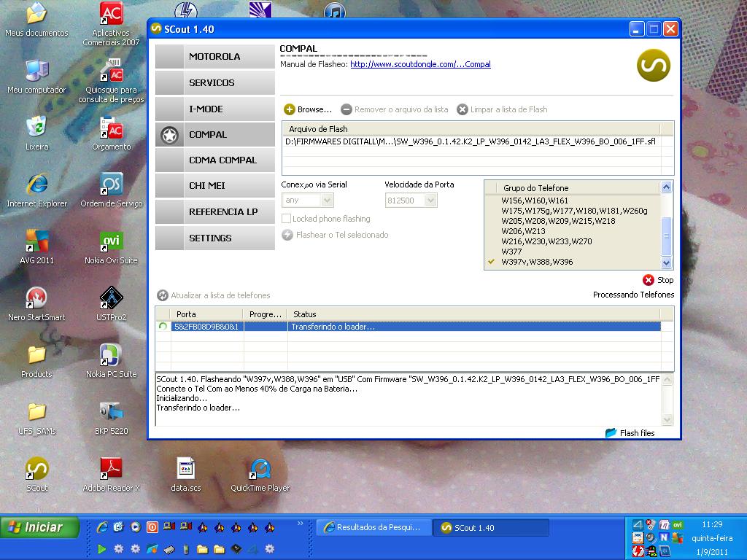747x560 pixels.
Task: Open the Lixeira recycle bin icon
Action: point(36,133)
